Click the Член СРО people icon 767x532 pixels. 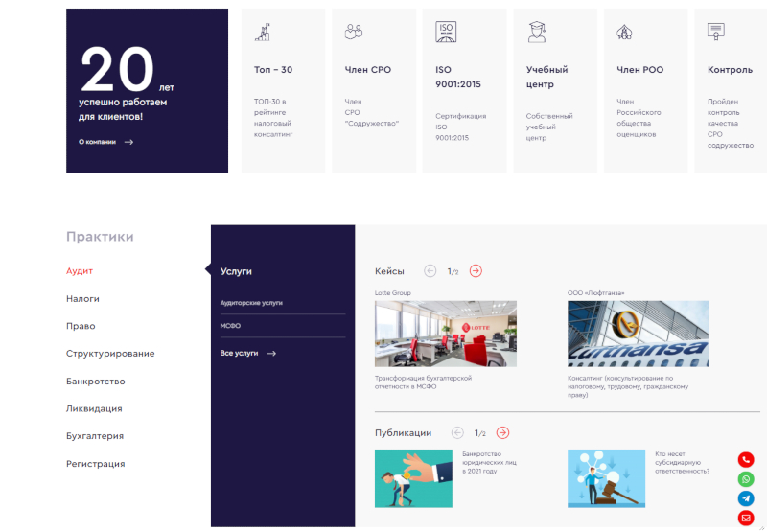pyautogui.click(x=354, y=32)
